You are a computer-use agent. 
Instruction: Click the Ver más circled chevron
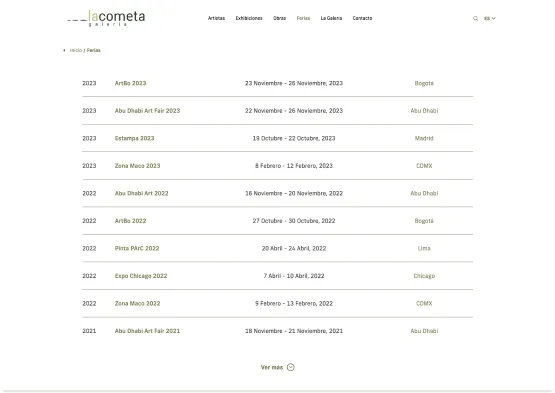(291, 367)
